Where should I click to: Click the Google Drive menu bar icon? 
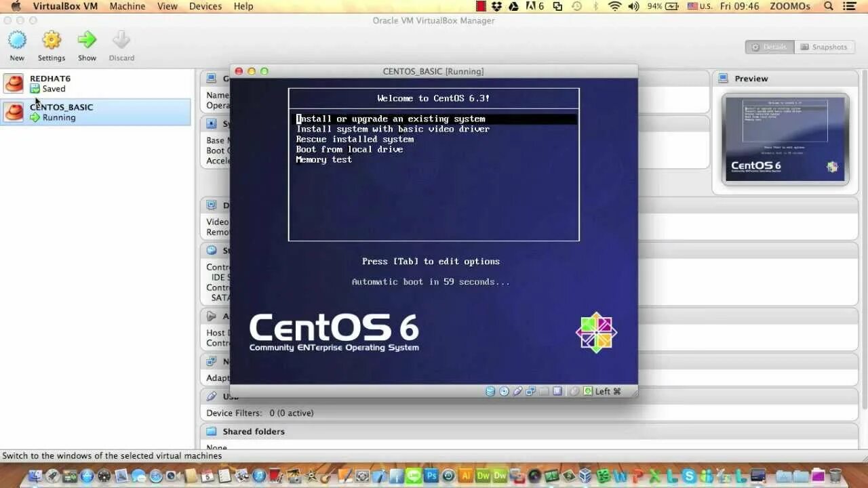[x=513, y=6]
